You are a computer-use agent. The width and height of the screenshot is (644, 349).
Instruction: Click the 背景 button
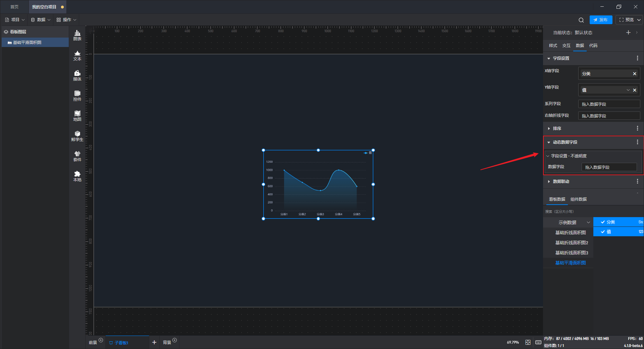point(167,343)
